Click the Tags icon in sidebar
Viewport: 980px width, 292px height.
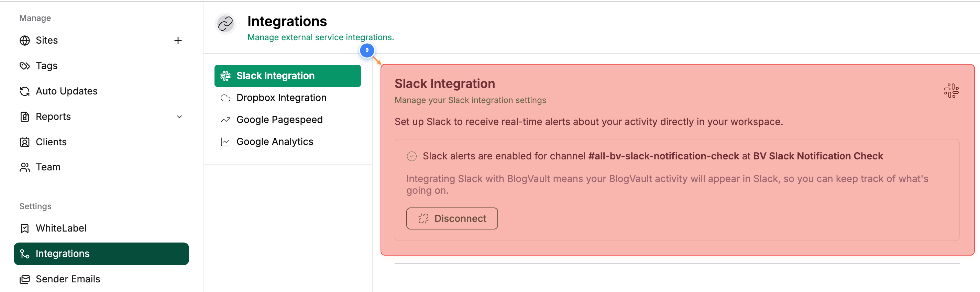[25, 66]
